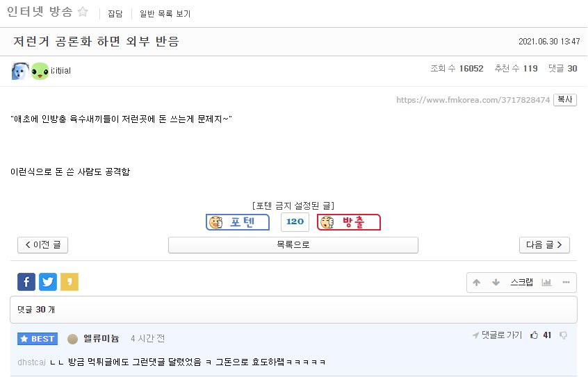Open the three-dots more options menu
Image resolution: width=588 pixels, height=377 pixels.
coord(566,283)
